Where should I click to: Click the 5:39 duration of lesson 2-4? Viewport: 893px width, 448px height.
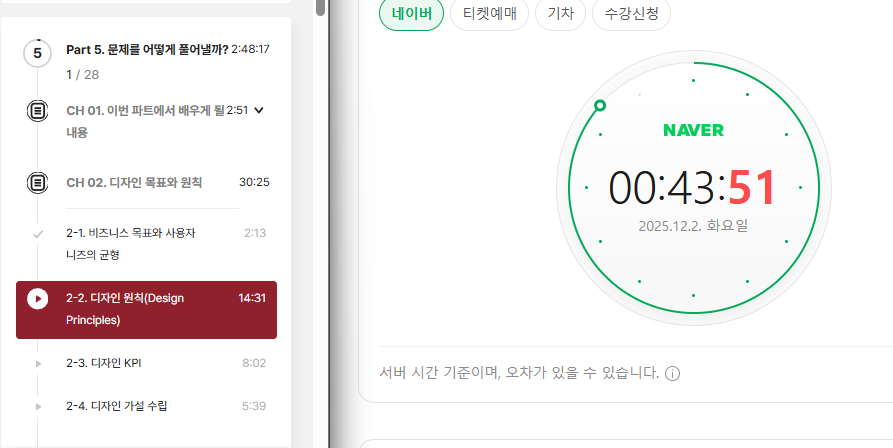point(254,406)
